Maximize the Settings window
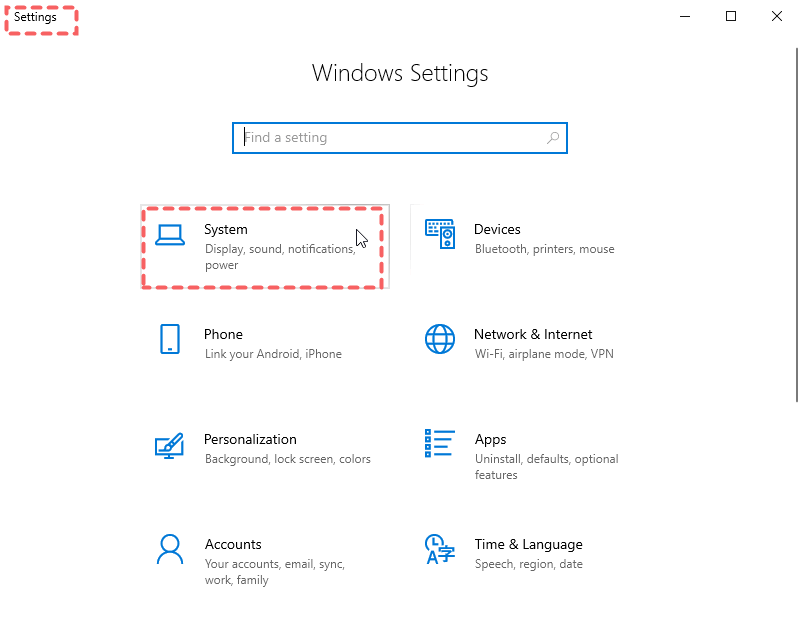800x632 pixels. pyautogui.click(x=731, y=16)
